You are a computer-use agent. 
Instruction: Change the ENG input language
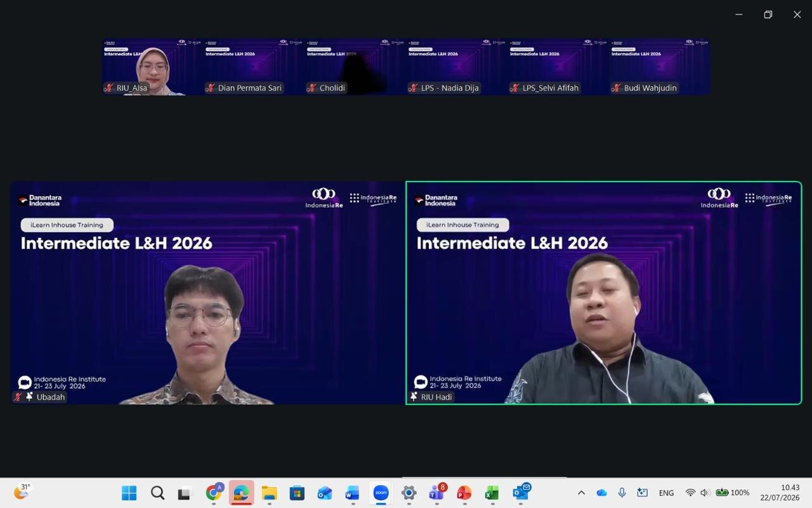pyautogui.click(x=666, y=493)
